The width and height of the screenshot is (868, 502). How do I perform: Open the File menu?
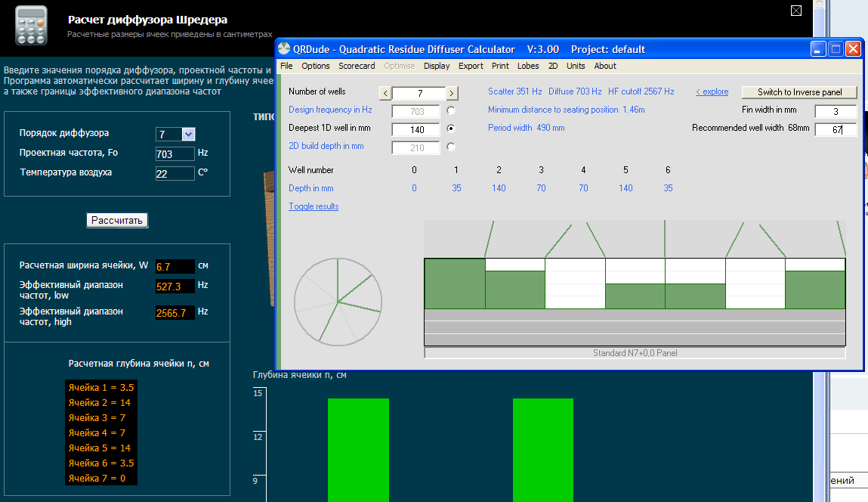coord(286,66)
